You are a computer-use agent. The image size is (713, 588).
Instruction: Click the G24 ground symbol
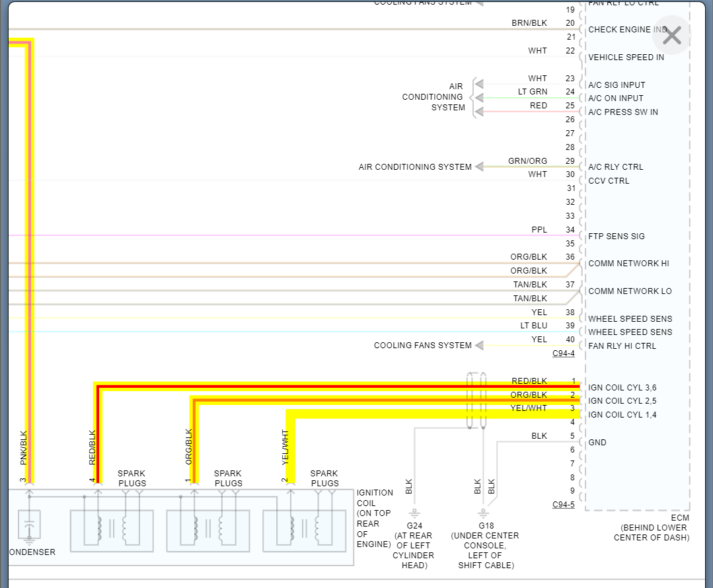click(x=415, y=513)
